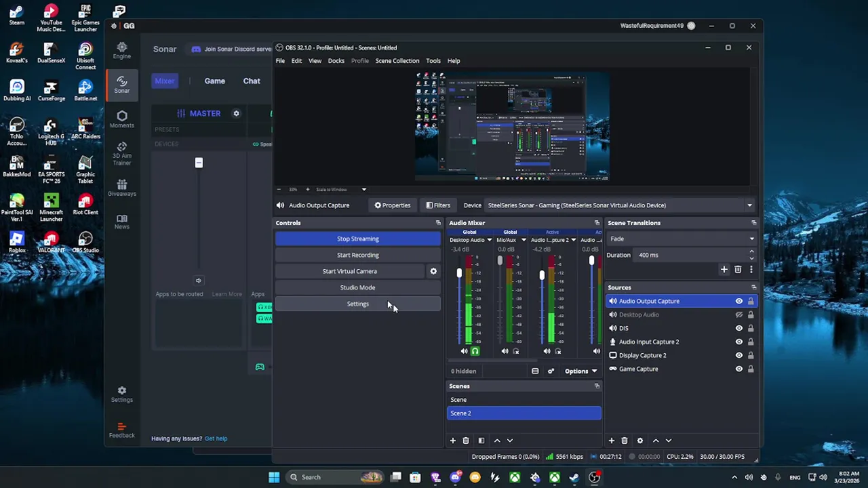This screenshot has height=488, width=868.
Task: Hide the DIS source
Action: (x=738, y=328)
